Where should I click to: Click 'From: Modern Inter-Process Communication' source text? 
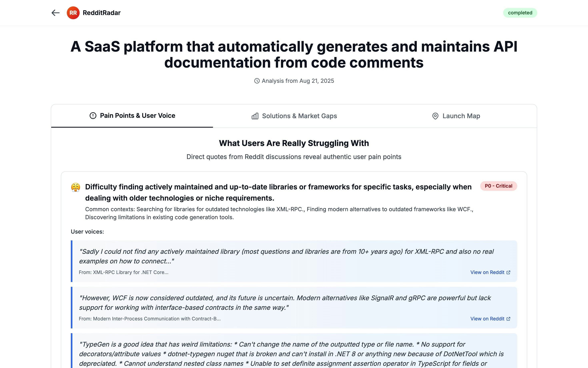point(150,319)
